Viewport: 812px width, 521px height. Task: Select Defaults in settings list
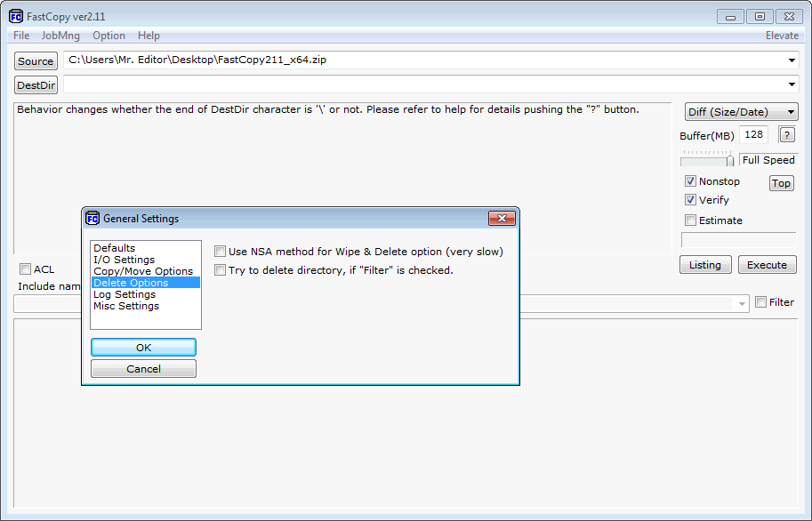point(146,248)
